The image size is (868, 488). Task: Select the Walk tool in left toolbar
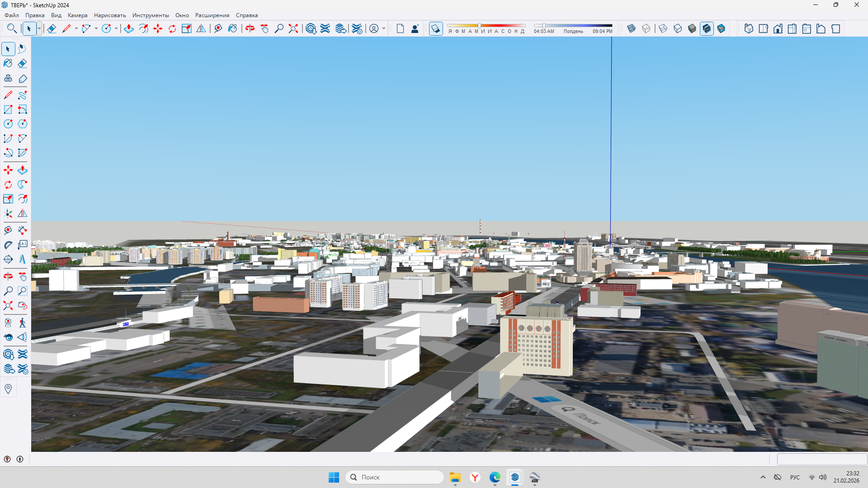pyautogui.click(x=23, y=323)
